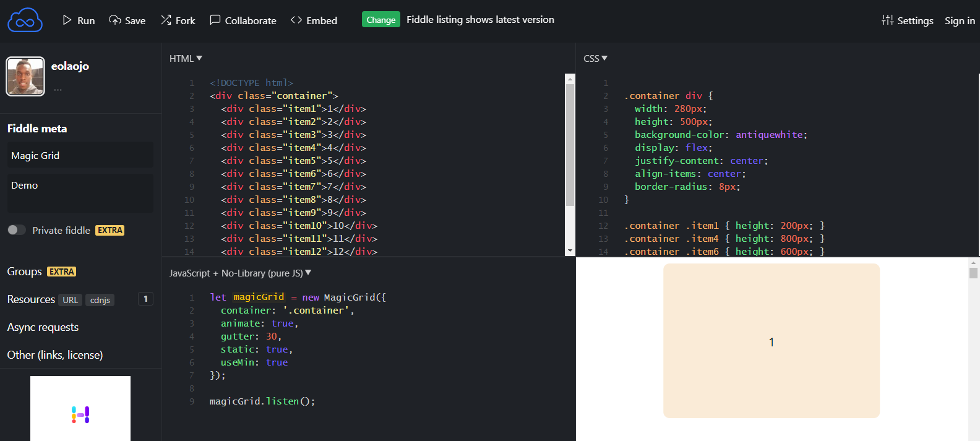This screenshot has height=441, width=980.
Task: Open the eolaojo username profile link
Action: tap(70, 66)
